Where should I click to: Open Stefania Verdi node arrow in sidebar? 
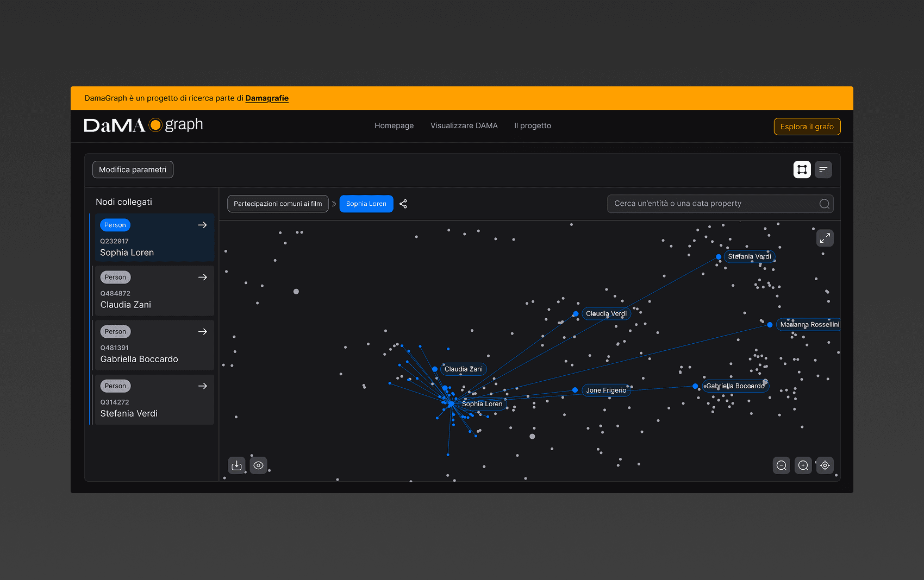click(x=202, y=386)
